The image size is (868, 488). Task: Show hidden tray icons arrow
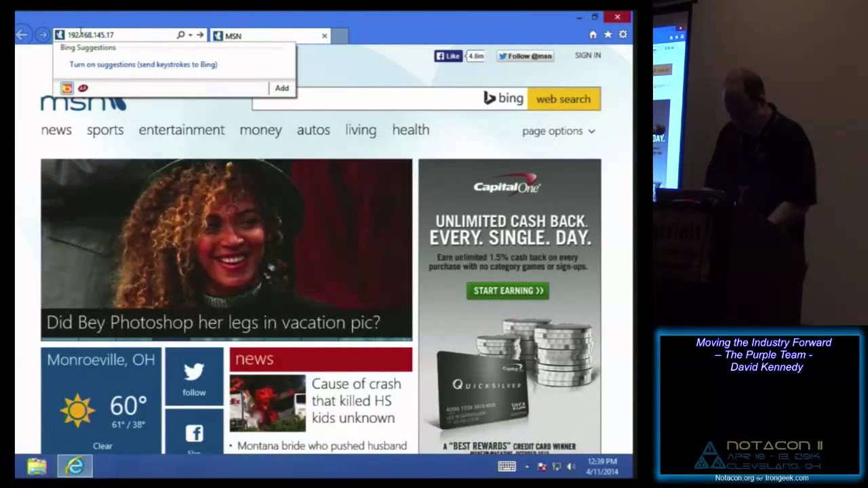pos(528,466)
